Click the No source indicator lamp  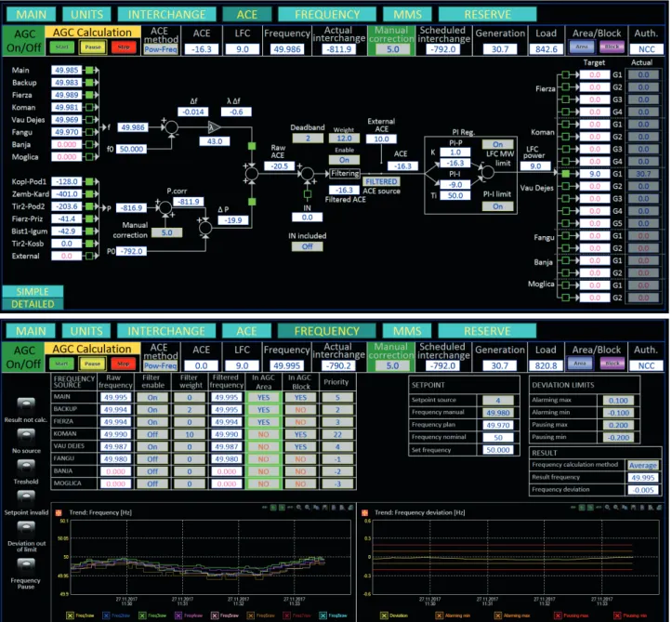pyautogui.click(x=26, y=437)
